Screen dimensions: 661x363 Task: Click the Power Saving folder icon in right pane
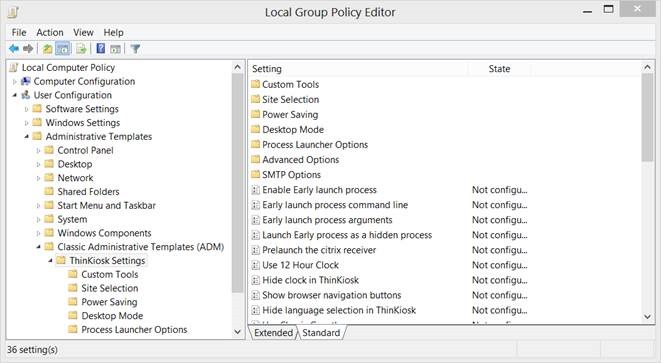tap(255, 114)
